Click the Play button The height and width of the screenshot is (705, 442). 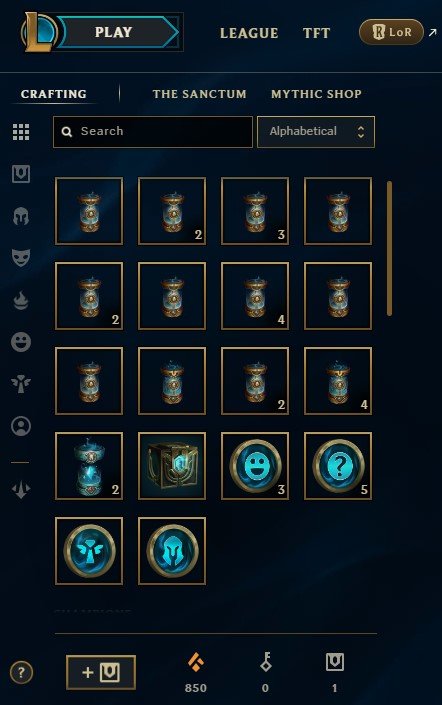coord(117,32)
